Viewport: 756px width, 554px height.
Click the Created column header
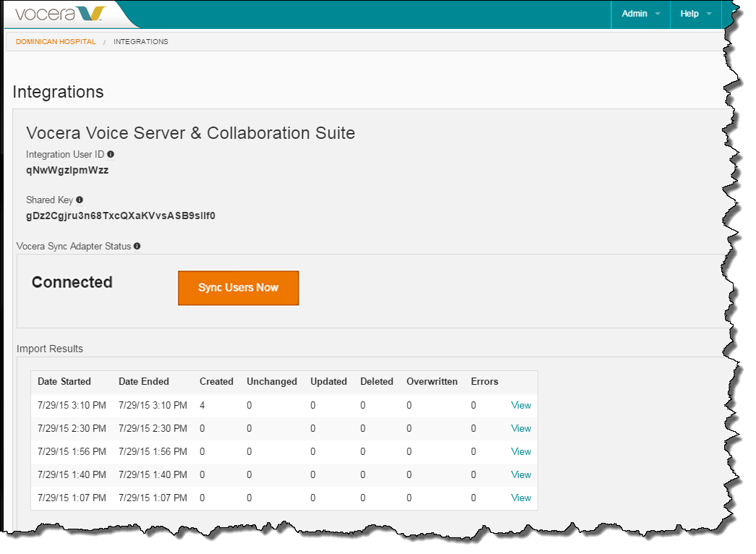tap(216, 381)
